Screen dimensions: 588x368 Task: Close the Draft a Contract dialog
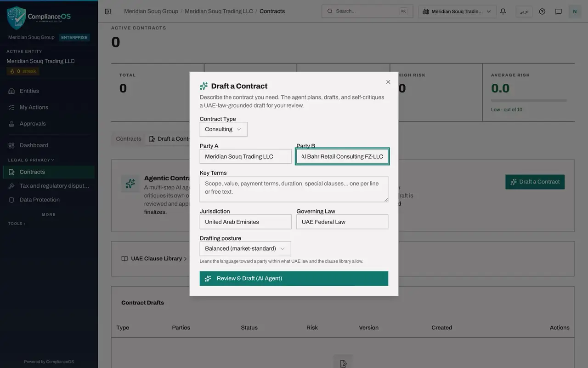[388, 82]
